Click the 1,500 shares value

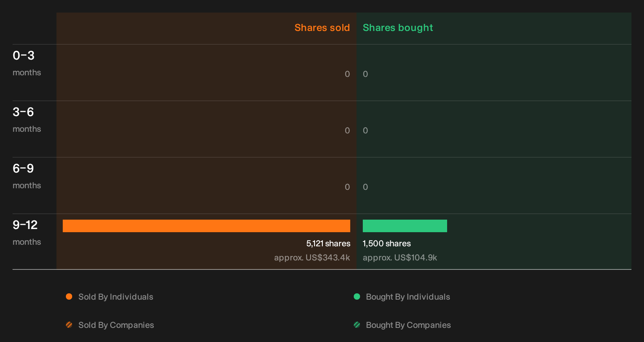(x=387, y=244)
